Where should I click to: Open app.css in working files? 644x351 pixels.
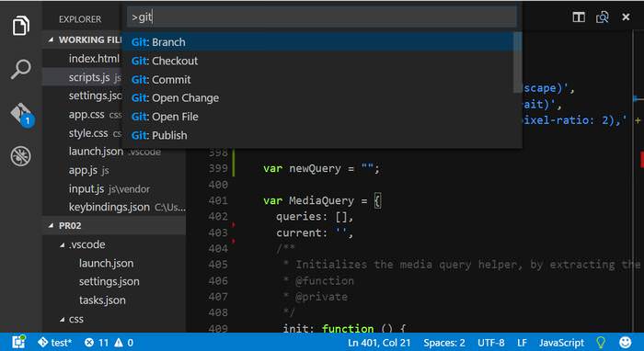pos(86,115)
